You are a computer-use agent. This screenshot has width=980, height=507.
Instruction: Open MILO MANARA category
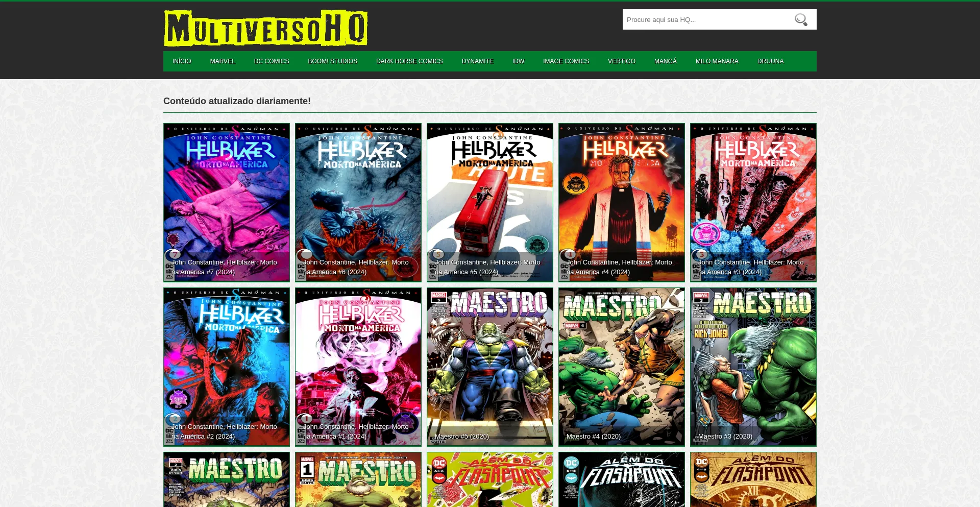(717, 61)
